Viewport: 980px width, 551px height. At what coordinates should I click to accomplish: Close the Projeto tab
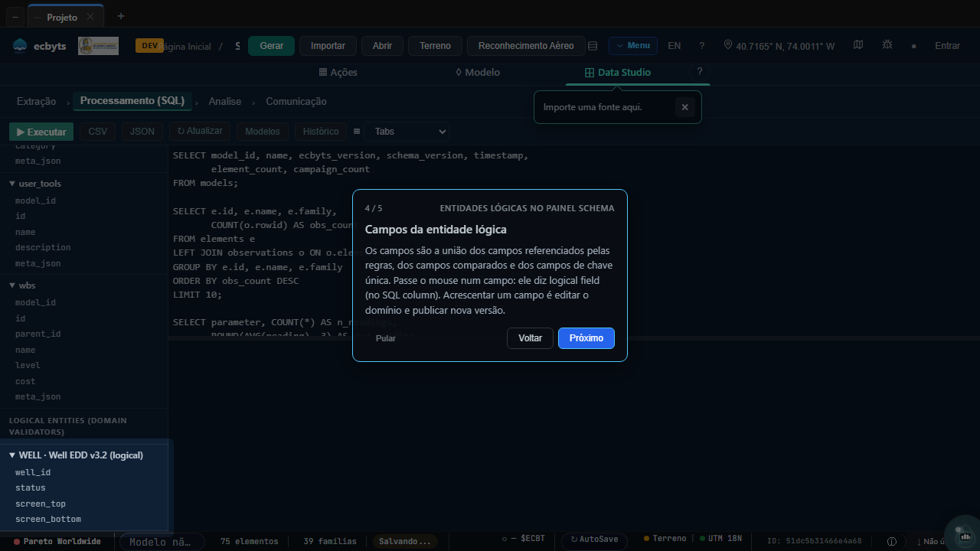(x=90, y=17)
